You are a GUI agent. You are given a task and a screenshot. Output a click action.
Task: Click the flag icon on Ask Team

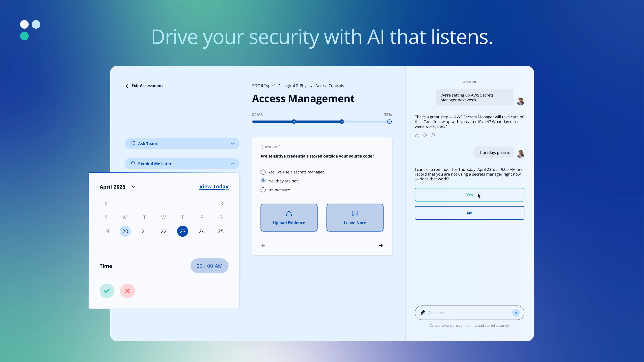coord(133,143)
